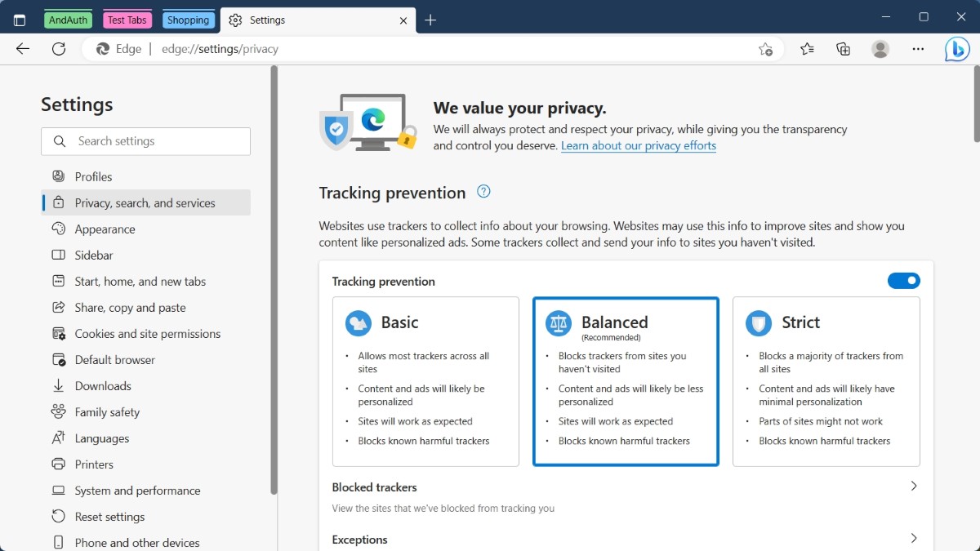Refresh the current page
The height and width of the screenshot is (551, 980).
pyautogui.click(x=59, y=49)
